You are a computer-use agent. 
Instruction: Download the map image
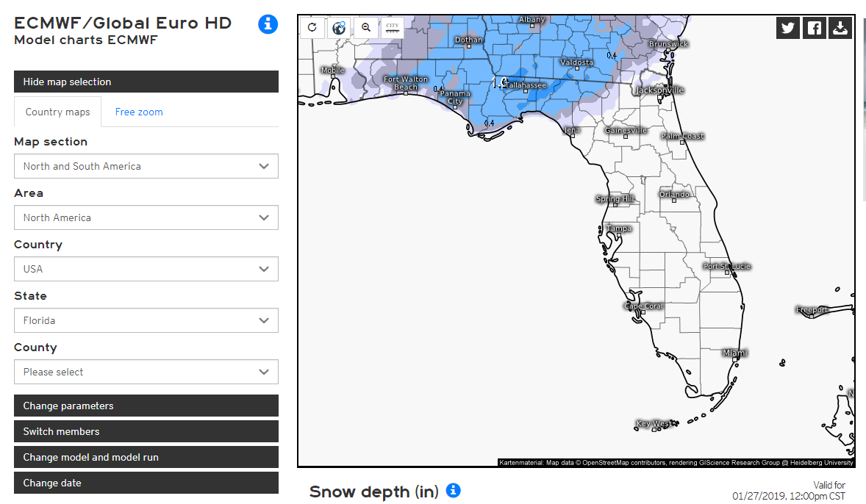[840, 28]
